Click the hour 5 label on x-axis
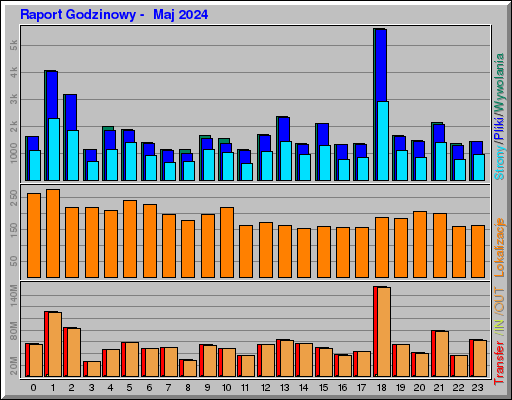The image size is (512, 400). coord(129,388)
